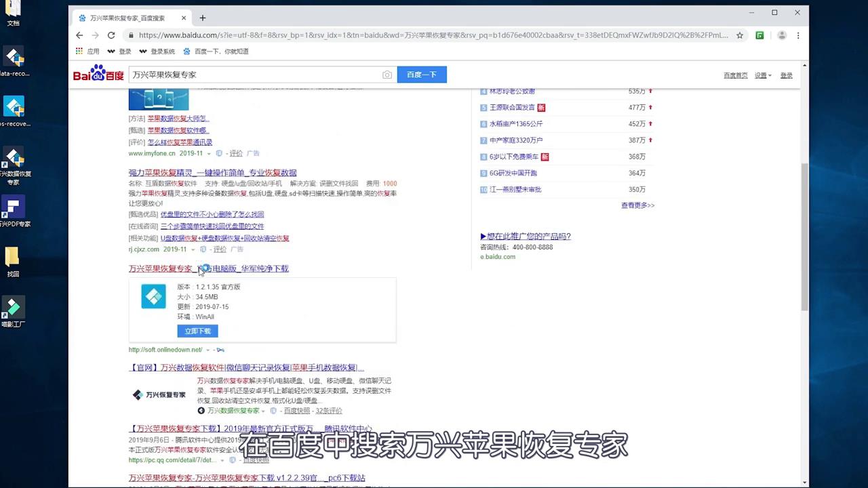Open hot search 水稻亩产1365公斤

click(x=516, y=124)
